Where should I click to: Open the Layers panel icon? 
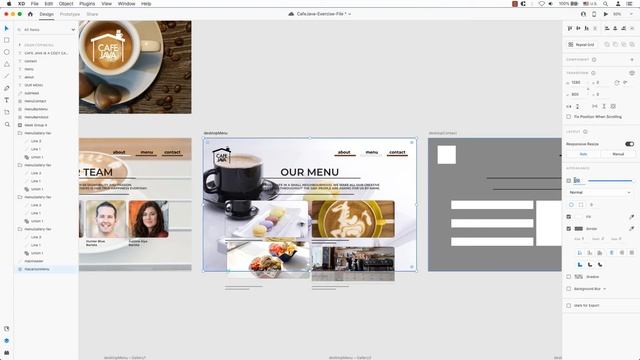[7, 340]
